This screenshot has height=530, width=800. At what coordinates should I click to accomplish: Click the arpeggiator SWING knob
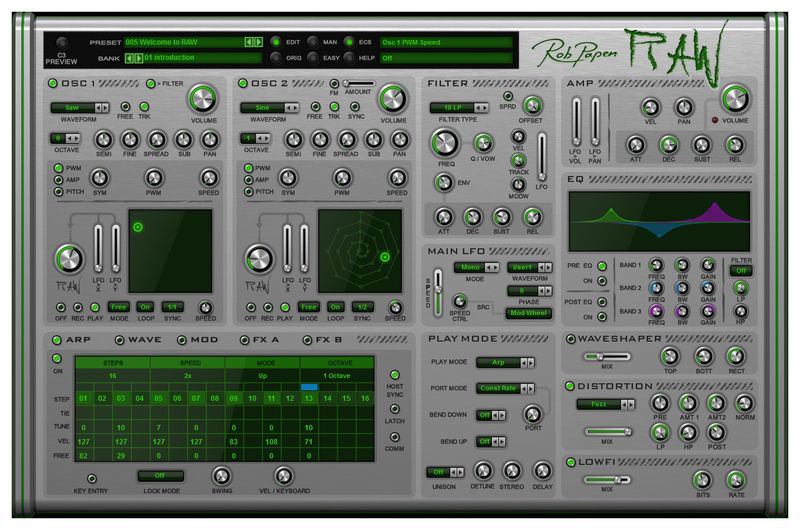221,476
